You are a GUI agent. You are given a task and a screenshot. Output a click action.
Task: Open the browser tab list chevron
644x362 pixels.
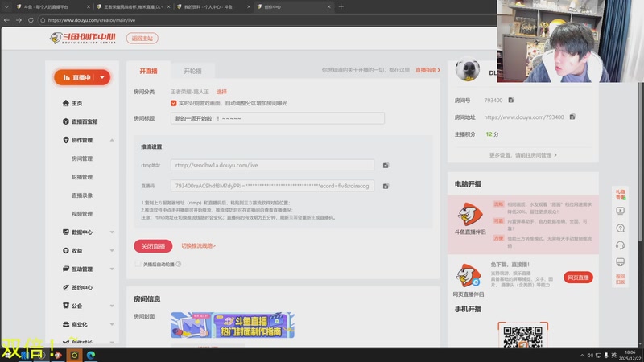pyautogui.click(x=6, y=6)
